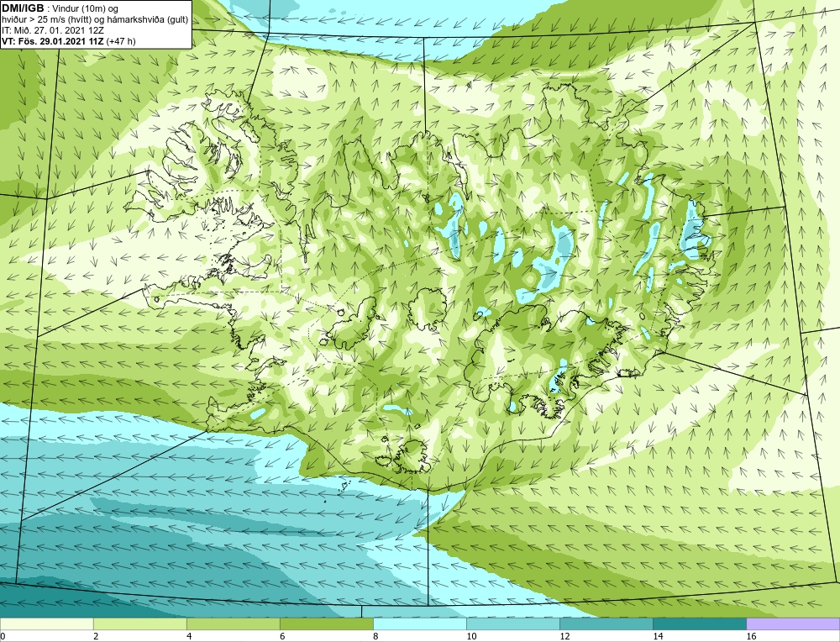
Task: Click the 0–2 m/s pale legend swatch
Action: tap(46, 624)
